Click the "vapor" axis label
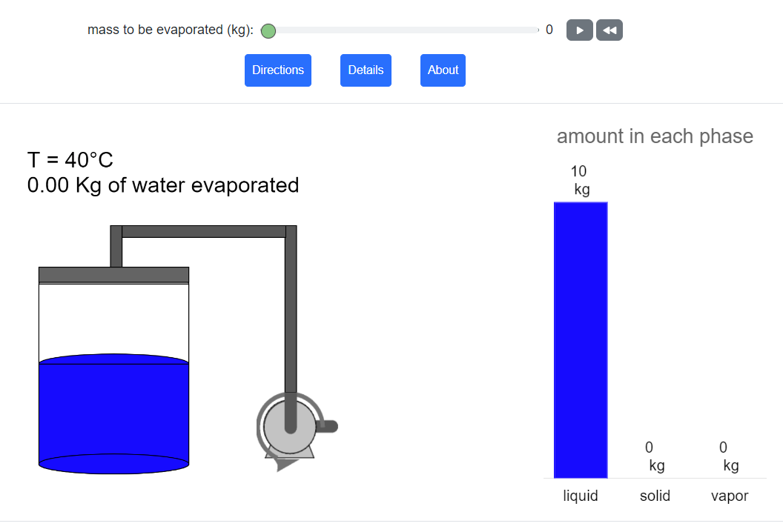This screenshot has width=783, height=532. click(x=730, y=496)
